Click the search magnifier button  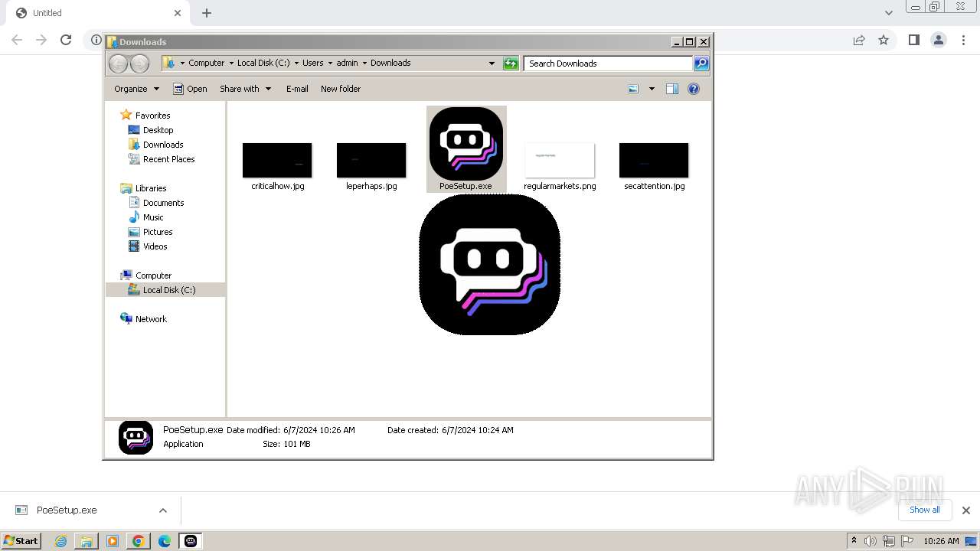(x=701, y=64)
